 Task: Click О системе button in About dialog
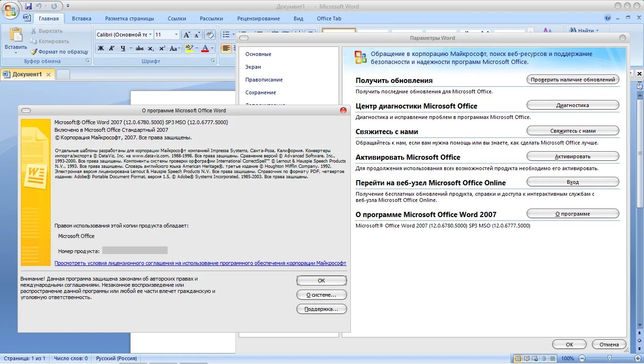pos(322,295)
